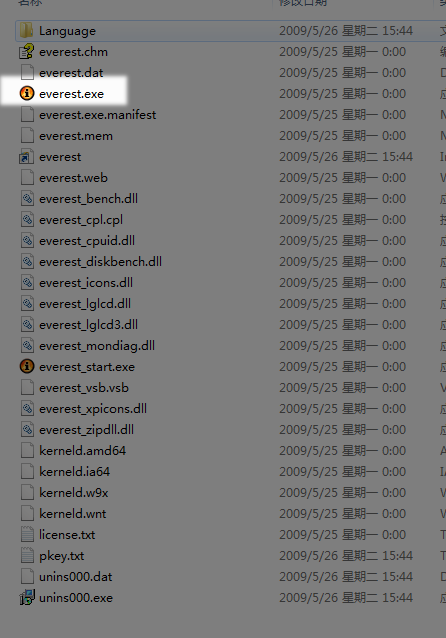Image resolution: width=446 pixels, height=638 pixels.
Task: Click the everest_mondiag.dll file name
Action: click(97, 346)
